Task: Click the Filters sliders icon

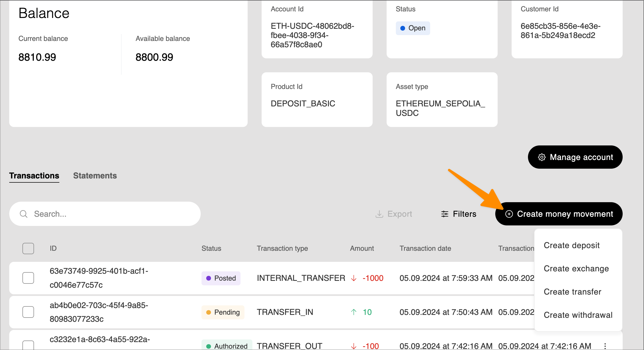Action: tap(445, 214)
